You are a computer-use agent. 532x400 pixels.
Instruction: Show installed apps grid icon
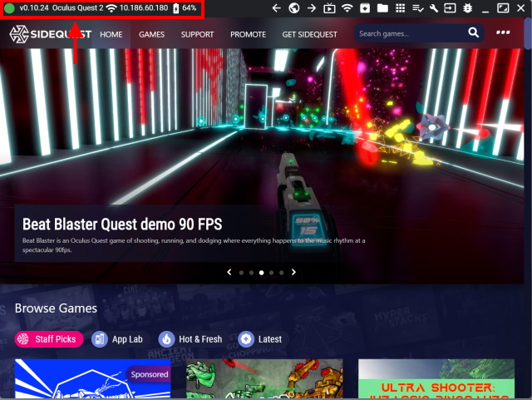pyautogui.click(x=401, y=7)
